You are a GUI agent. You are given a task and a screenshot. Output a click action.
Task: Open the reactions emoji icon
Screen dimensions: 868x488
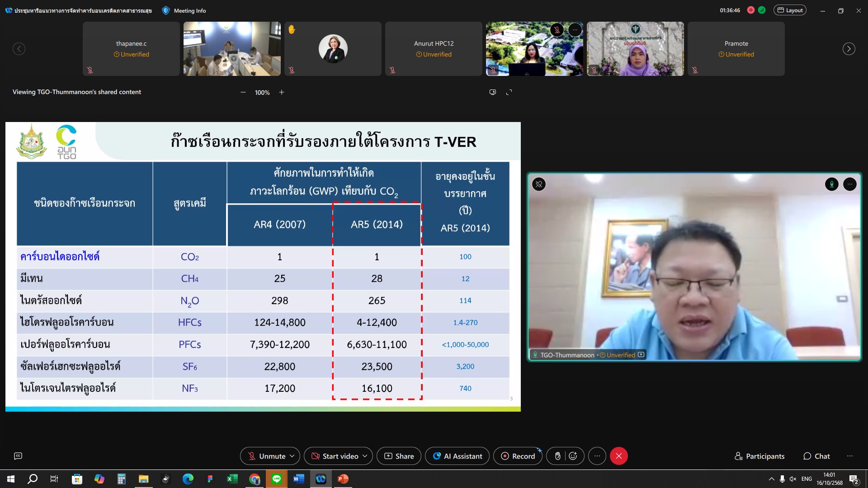[x=573, y=456]
